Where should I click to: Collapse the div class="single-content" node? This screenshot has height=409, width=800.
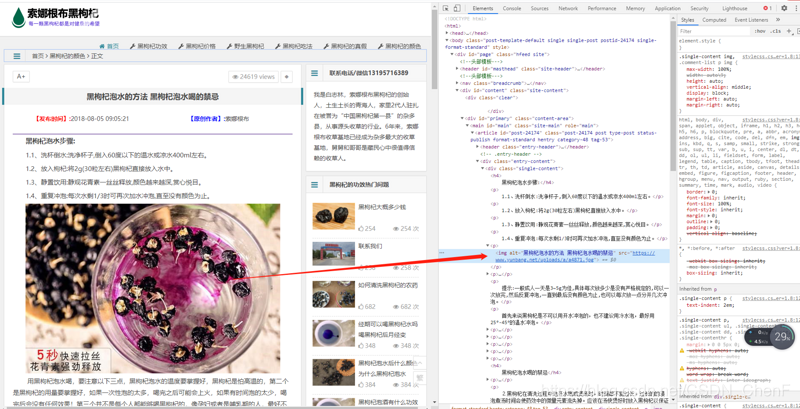483,168
